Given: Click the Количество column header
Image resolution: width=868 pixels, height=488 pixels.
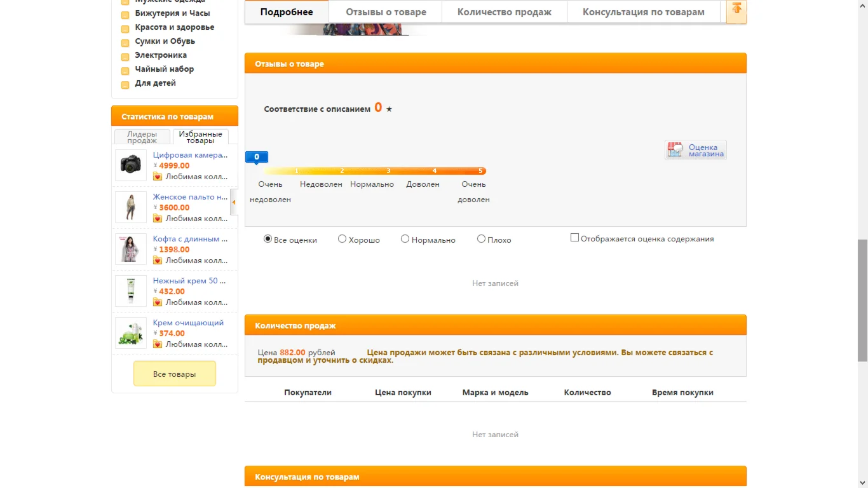Looking at the screenshot, I should pyautogui.click(x=587, y=393).
